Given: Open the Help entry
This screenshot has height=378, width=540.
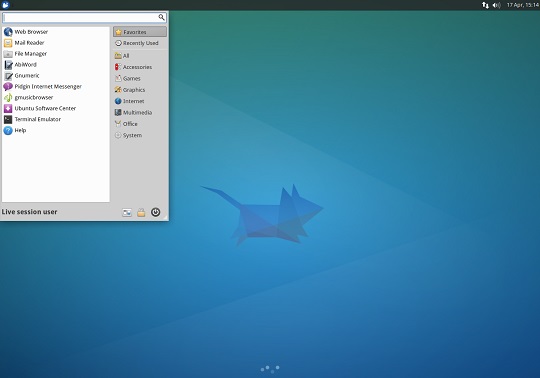Looking at the screenshot, I should coord(56,130).
